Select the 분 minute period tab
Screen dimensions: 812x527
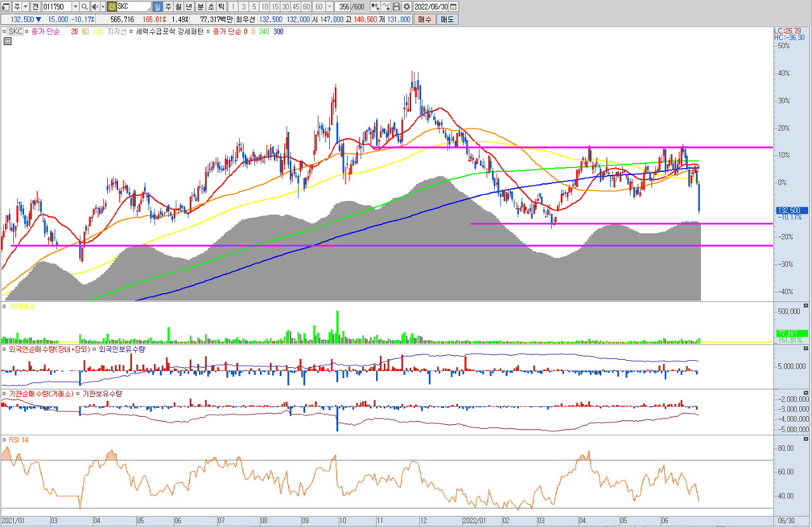[200, 7]
